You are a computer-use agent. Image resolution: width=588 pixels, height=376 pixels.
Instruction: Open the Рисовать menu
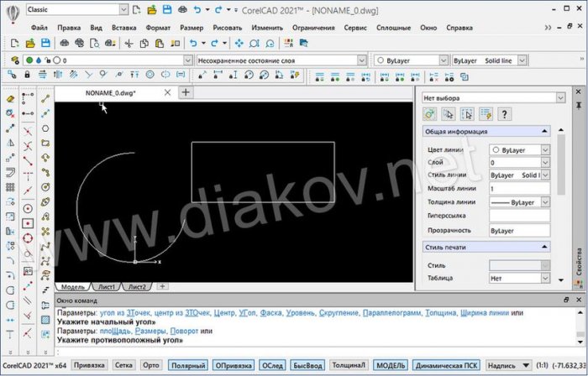click(x=227, y=27)
